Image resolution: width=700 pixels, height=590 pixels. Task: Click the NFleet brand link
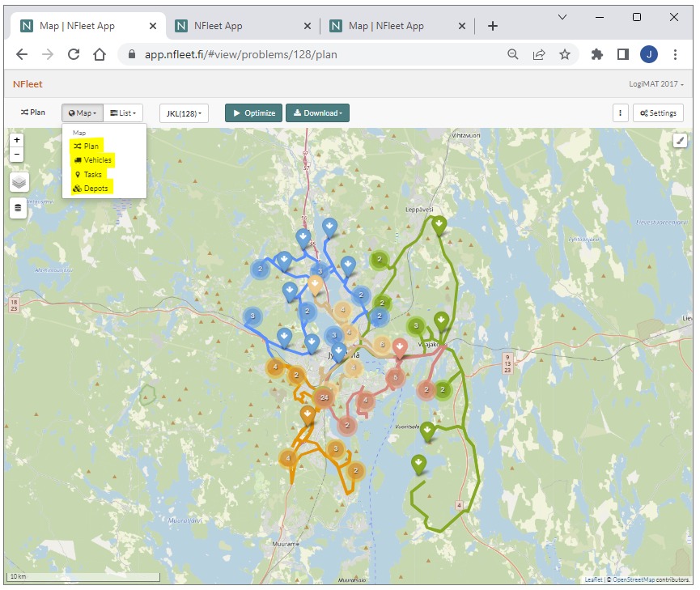tap(28, 84)
